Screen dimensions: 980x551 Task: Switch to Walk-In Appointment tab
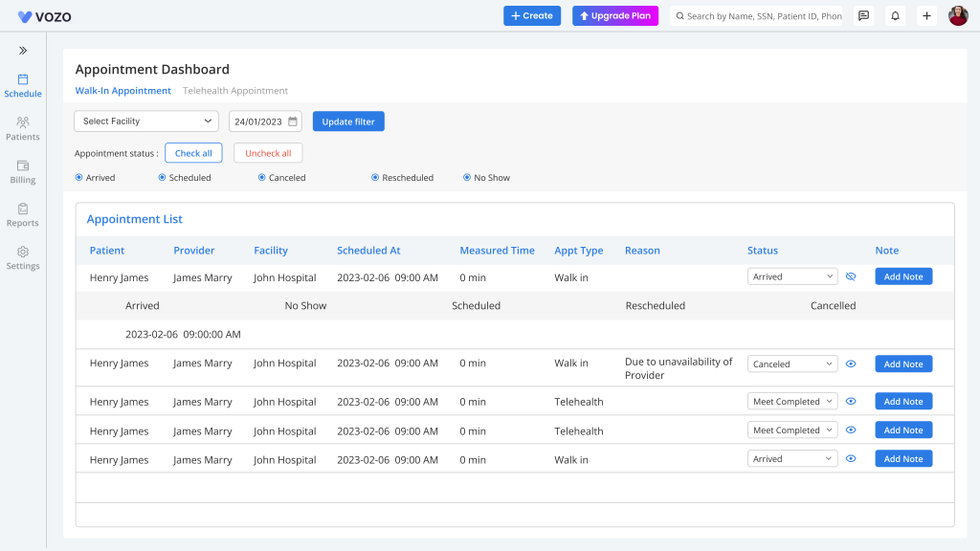(x=123, y=91)
